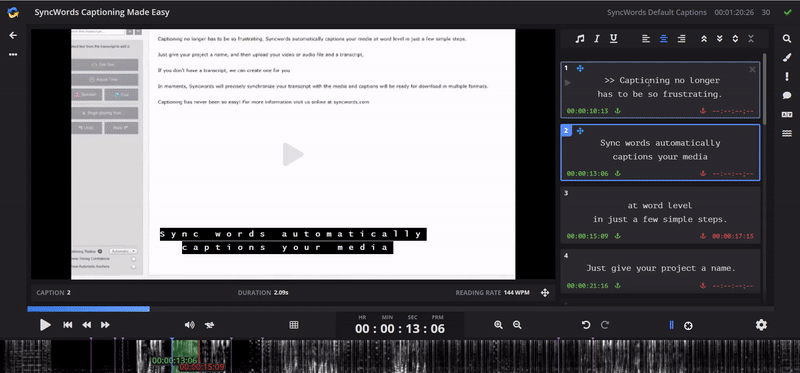800x373 pixels.
Task: Move caption to top position double chevron
Action: coord(704,39)
